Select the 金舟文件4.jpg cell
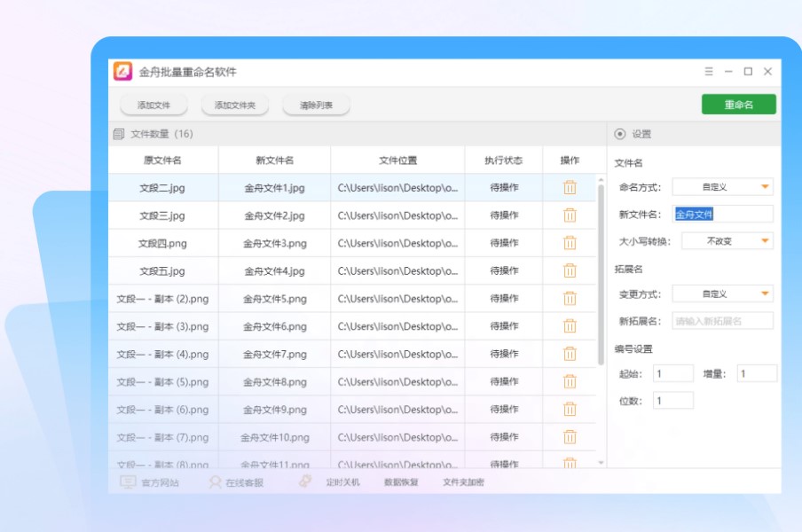802x532 pixels. click(275, 270)
